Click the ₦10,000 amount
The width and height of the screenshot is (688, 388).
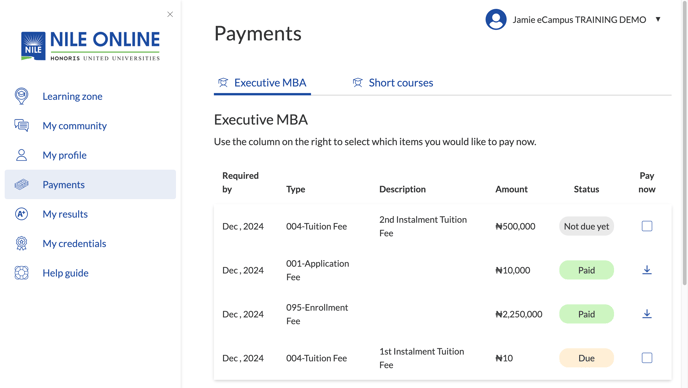512,270
